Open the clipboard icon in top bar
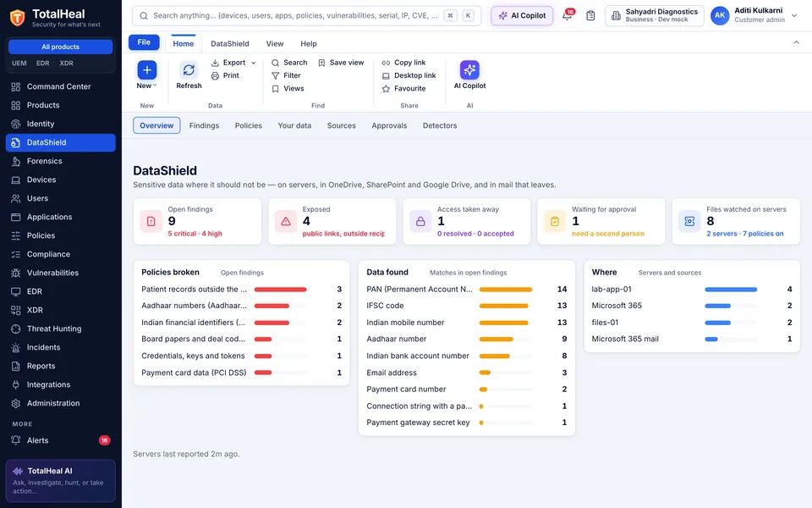The height and width of the screenshot is (508, 812). pyautogui.click(x=590, y=15)
